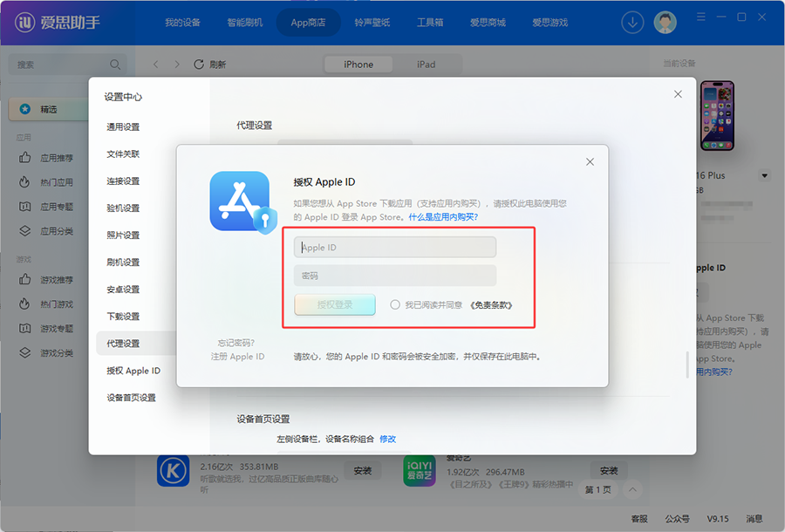Install iQIYI with 安装 button
Image resolution: width=785 pixels, height=532 pixels.
[x=609, y=470]
